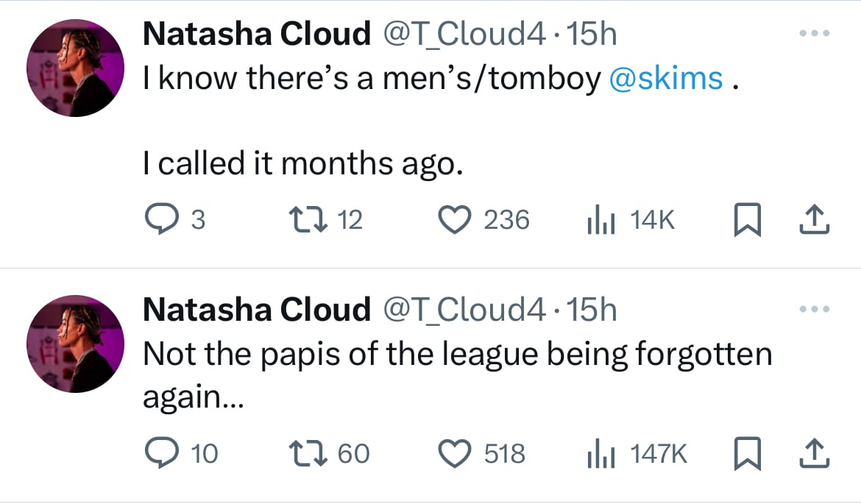
Task: Like the 'I called it months ago' tweet
Action: click(x=454, y=219)
